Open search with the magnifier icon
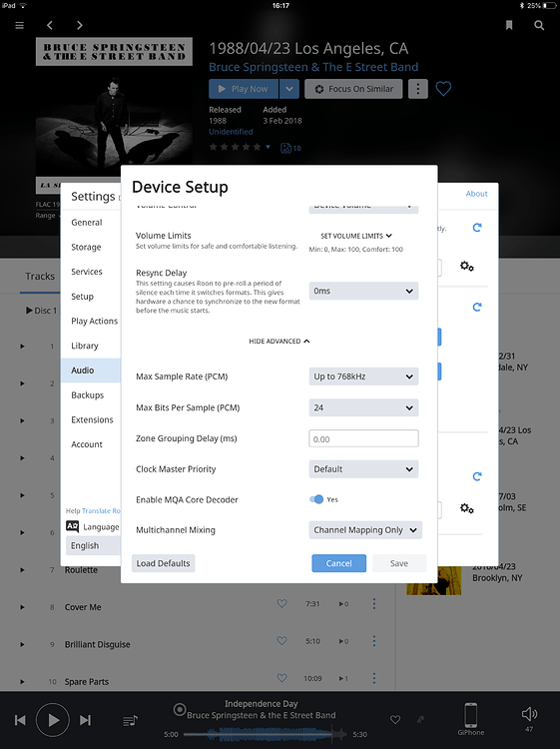The image size is (560, 749). click(x=539, y=25)
